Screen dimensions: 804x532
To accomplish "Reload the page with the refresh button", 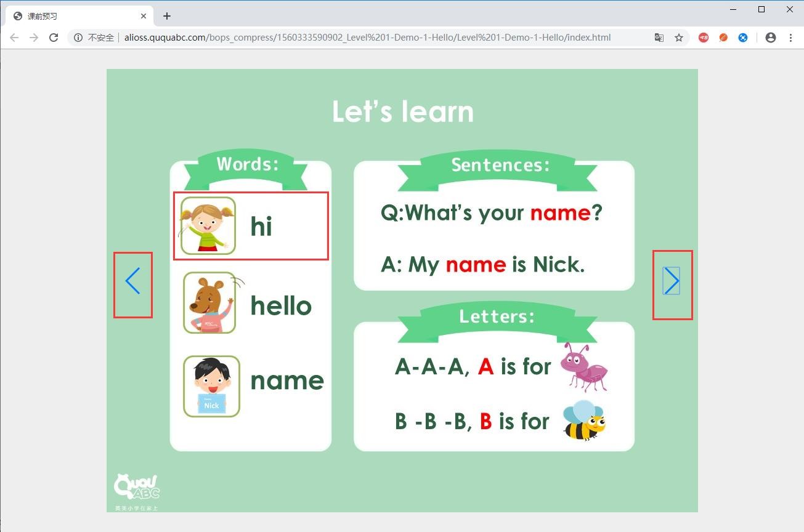I will [x=54, y=38].
